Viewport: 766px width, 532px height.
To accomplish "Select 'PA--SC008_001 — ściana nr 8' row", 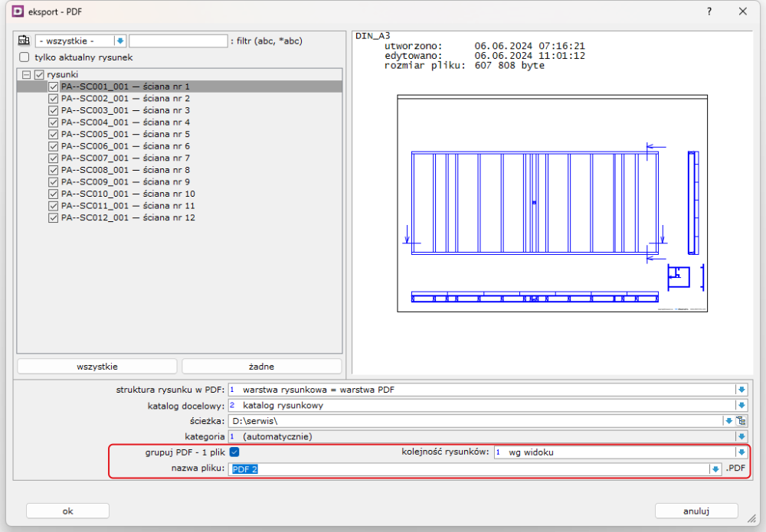I will pyautogui.click(x=180, y=170).
